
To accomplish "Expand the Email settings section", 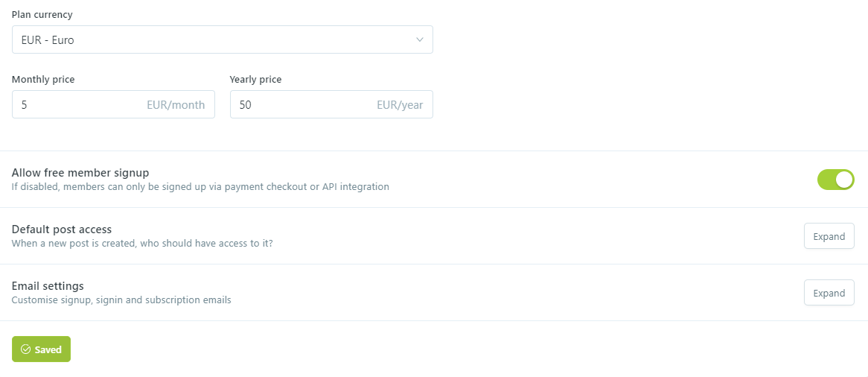I will click(x=829, y=293).
